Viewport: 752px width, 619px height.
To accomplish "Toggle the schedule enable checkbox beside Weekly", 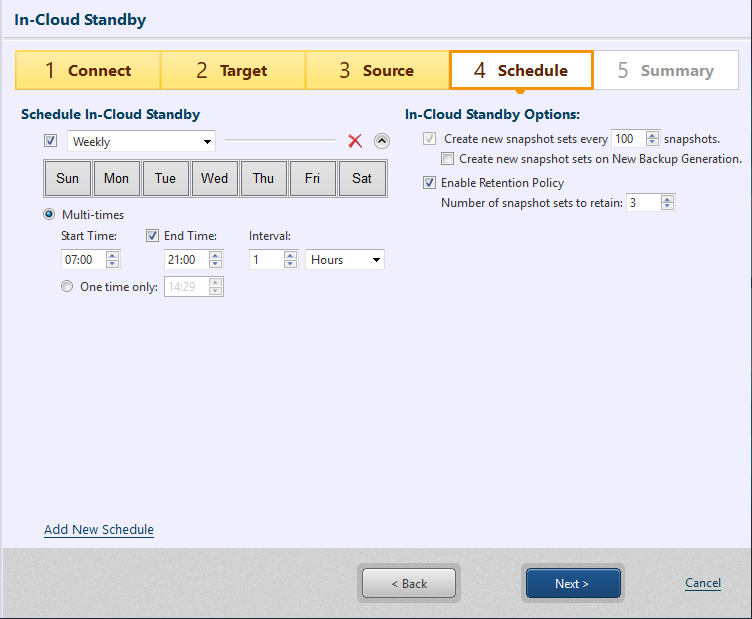I will tap(51, 141).
